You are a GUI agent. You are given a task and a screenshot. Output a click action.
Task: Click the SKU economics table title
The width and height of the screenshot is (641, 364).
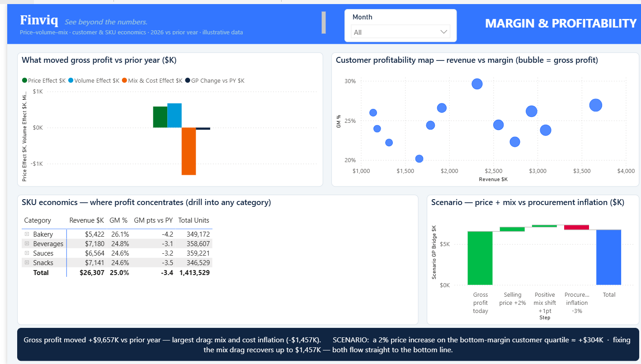[146, 202]
